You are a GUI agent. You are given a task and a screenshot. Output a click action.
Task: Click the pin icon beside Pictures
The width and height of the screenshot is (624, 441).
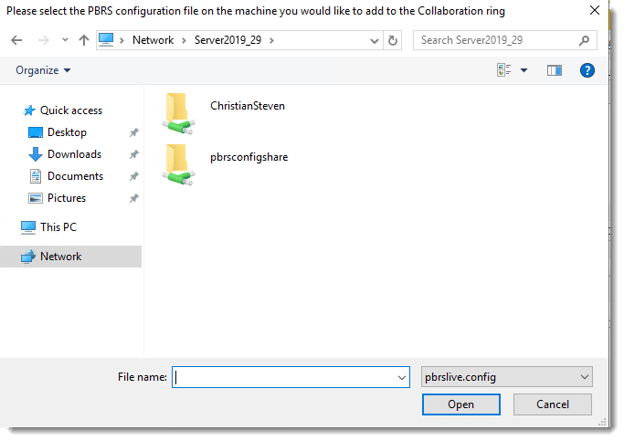point(134,198)
